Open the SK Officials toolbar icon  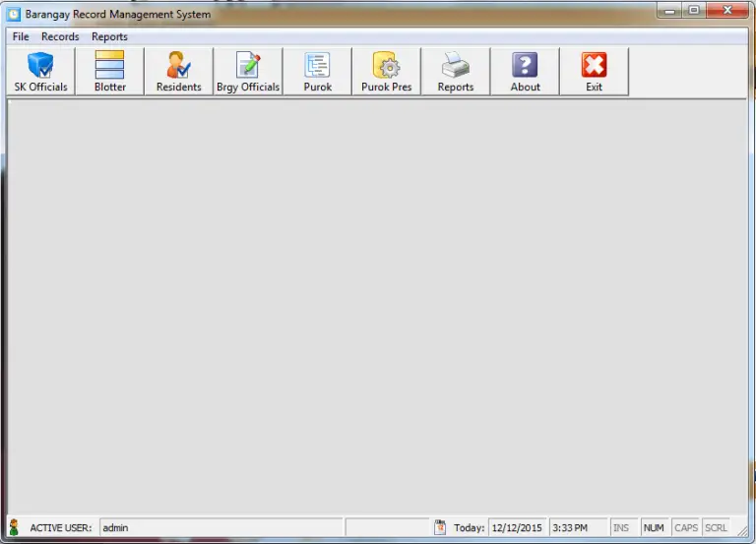41,71
